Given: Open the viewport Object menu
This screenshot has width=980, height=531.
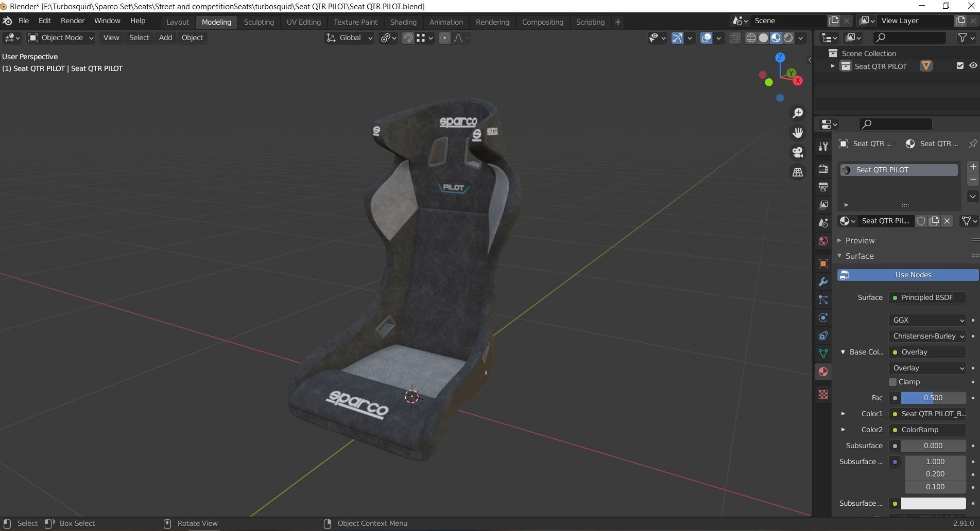Looking at the screenshot, I should tap(192, 38).
